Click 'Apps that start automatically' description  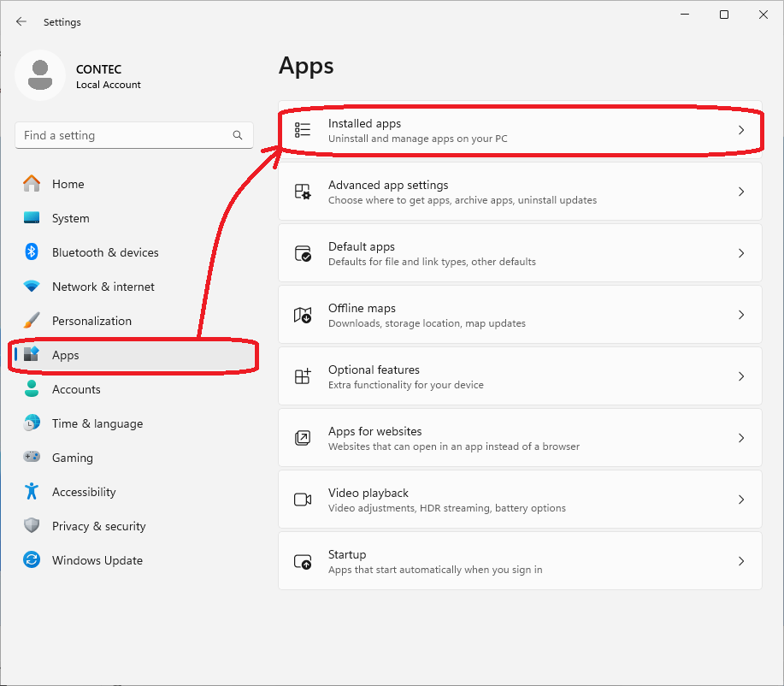pyautogui.click(x=435, y=570)
